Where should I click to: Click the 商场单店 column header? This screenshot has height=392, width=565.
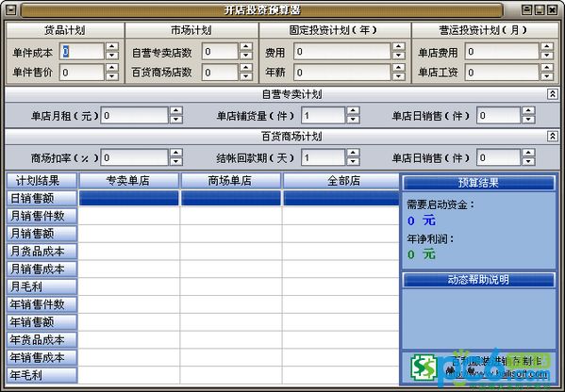[230, 181]
